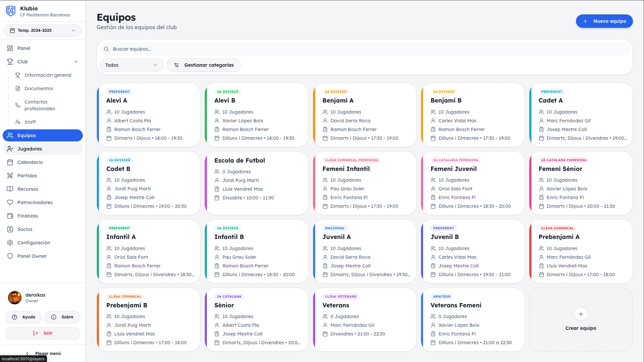Click the Buscar equipos search field
The image size is (644, 362).
(235, 49)
